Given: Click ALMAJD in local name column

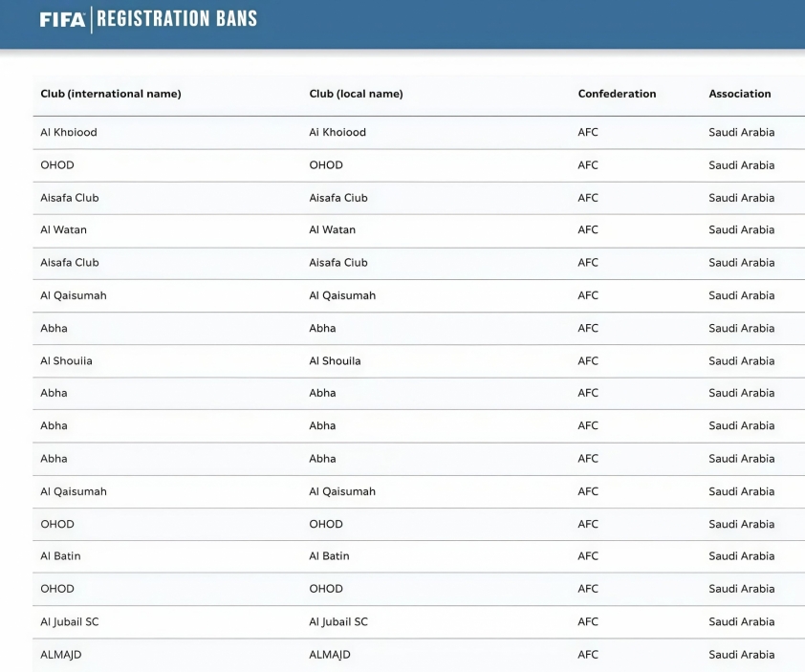Looking at the screenshot, I should click(330, 654).
